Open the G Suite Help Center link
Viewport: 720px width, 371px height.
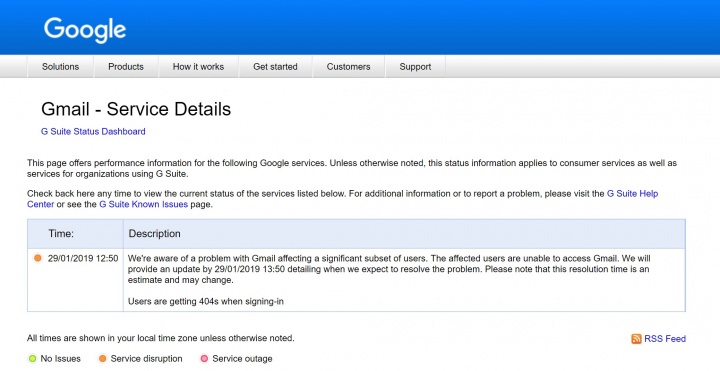pyautogui.click(x=632, y=194)
